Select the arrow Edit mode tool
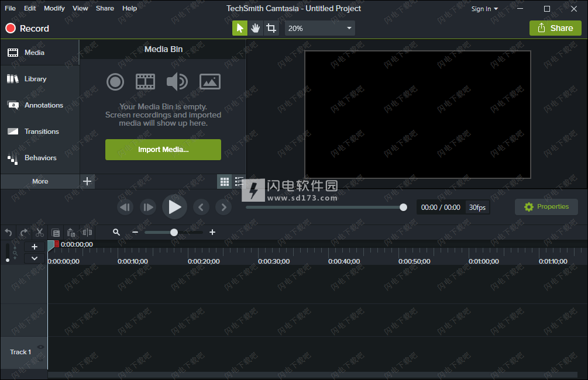 tap(240, 28)
